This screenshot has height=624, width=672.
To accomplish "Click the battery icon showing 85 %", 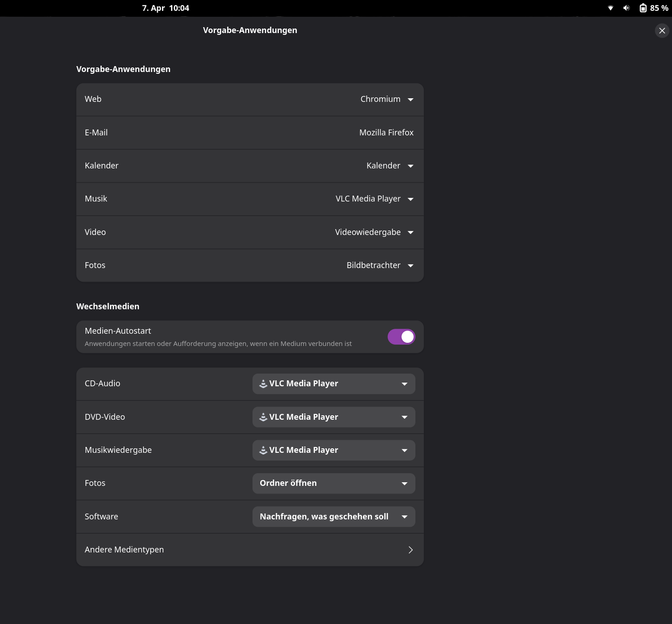I will 643,8.
